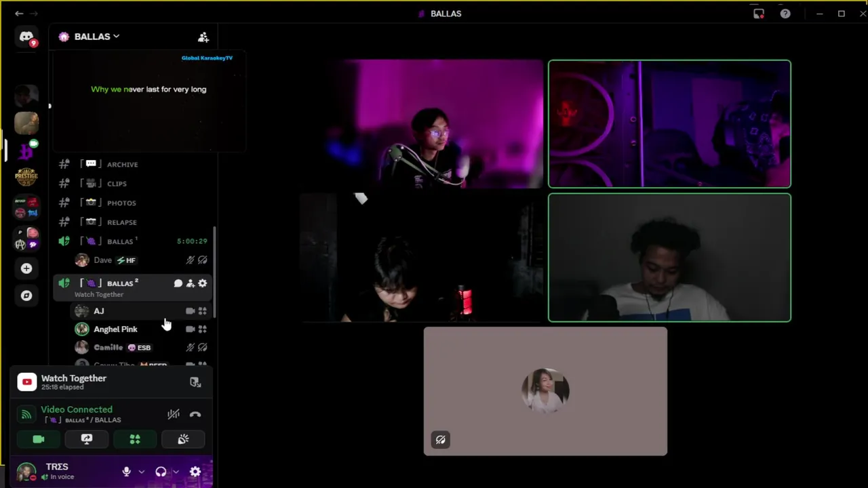This screenshot has height=488, width=868.
Task: Focus the avatar-only participant tile
Action: [545, 391]
